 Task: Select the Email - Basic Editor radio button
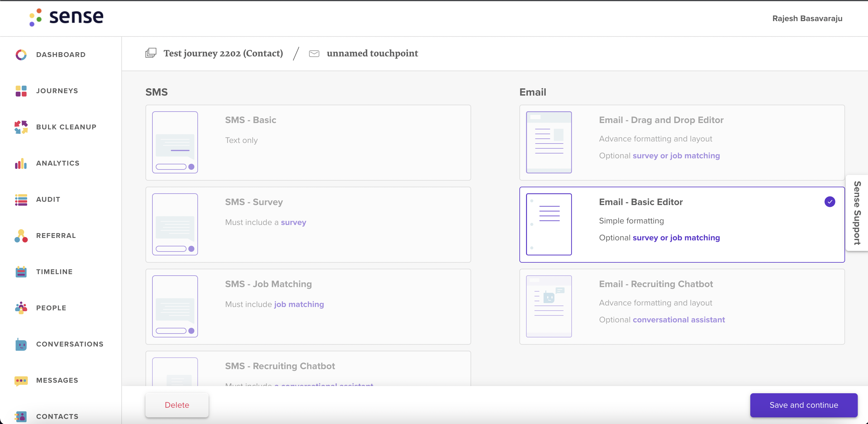[830, 202]
